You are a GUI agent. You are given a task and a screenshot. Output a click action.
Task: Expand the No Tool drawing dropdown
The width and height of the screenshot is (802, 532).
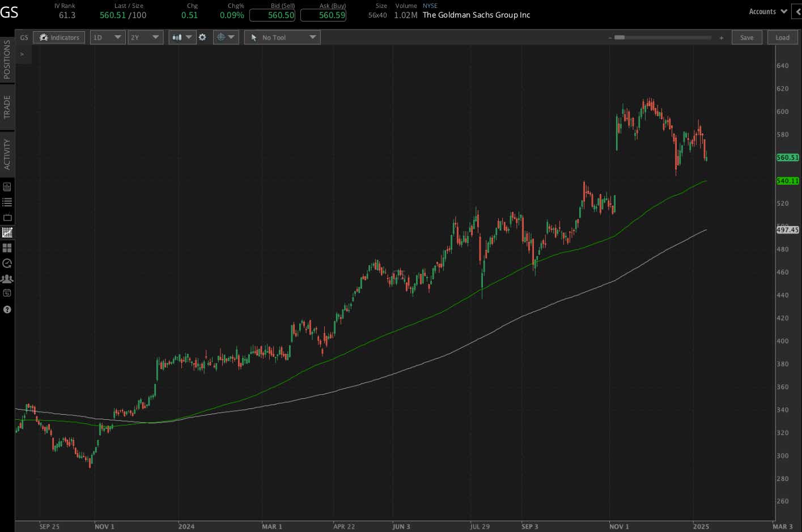point(282,37)
